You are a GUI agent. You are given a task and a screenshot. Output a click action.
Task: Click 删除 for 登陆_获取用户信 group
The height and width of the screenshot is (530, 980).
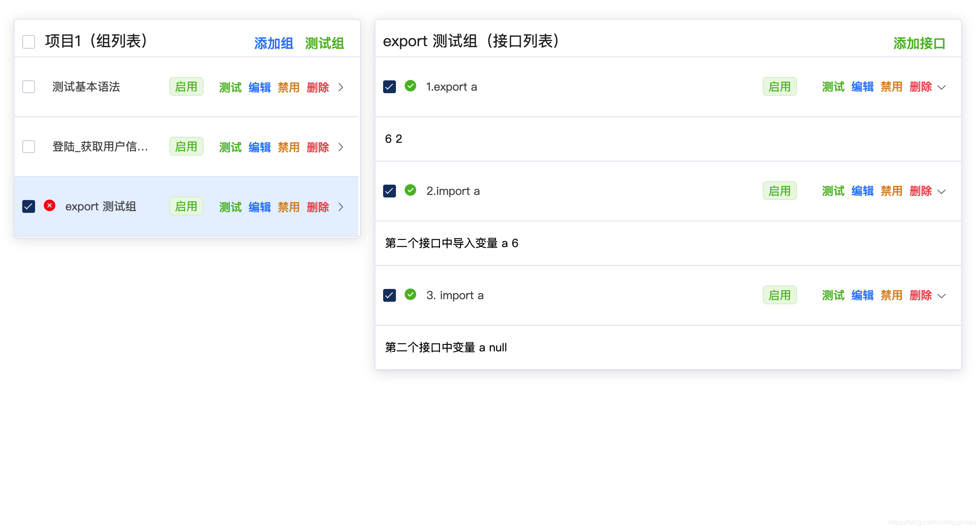(x=318, y=147)
